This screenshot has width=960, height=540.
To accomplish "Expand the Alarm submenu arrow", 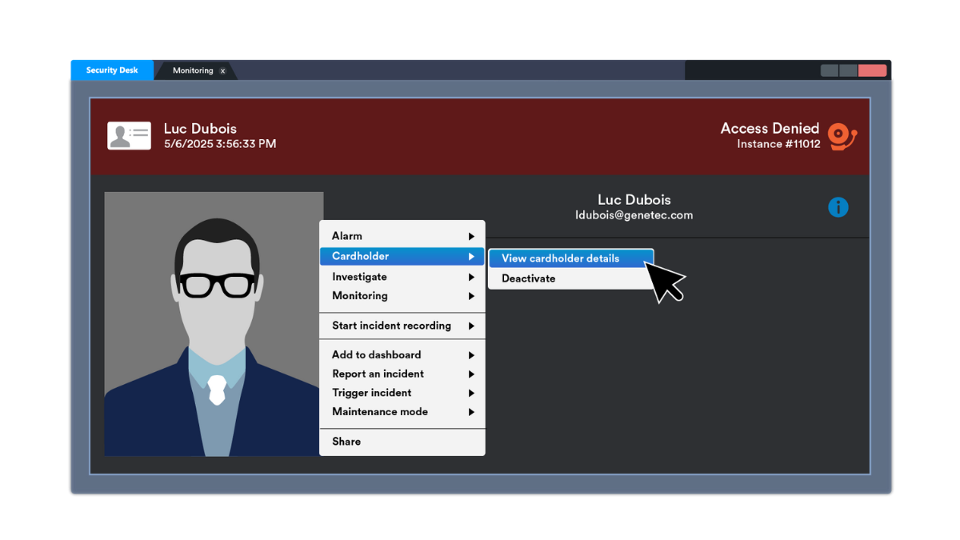I will point(471,236).
